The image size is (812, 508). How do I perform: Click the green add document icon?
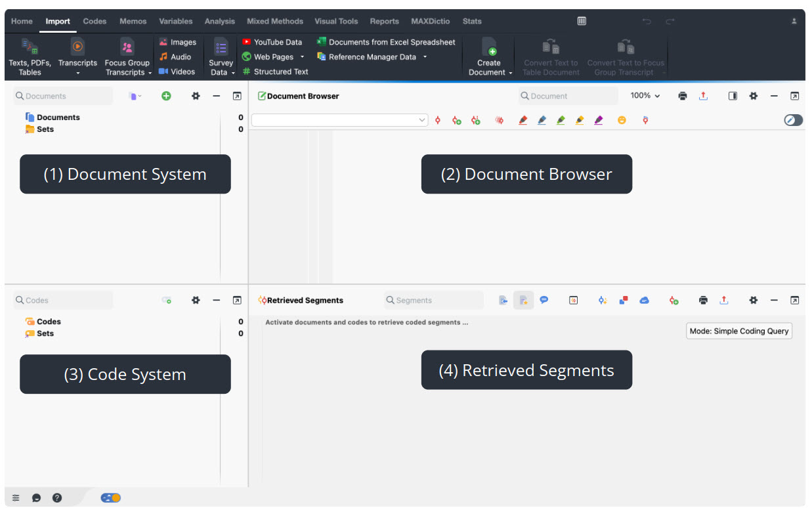point(166,96)
